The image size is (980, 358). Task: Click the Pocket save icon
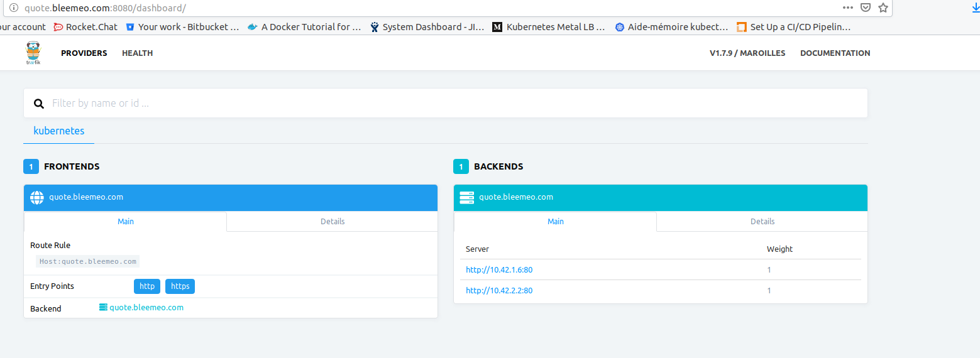click(865, 8)
